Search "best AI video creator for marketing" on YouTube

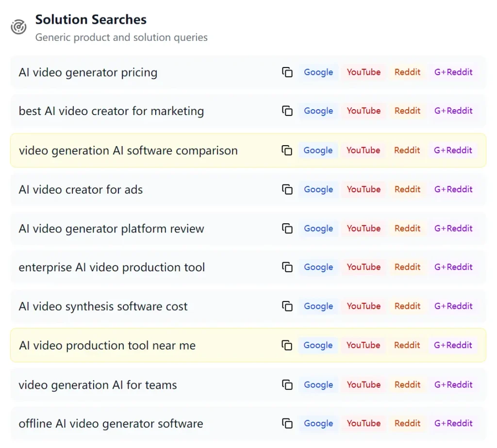(364, 111)
